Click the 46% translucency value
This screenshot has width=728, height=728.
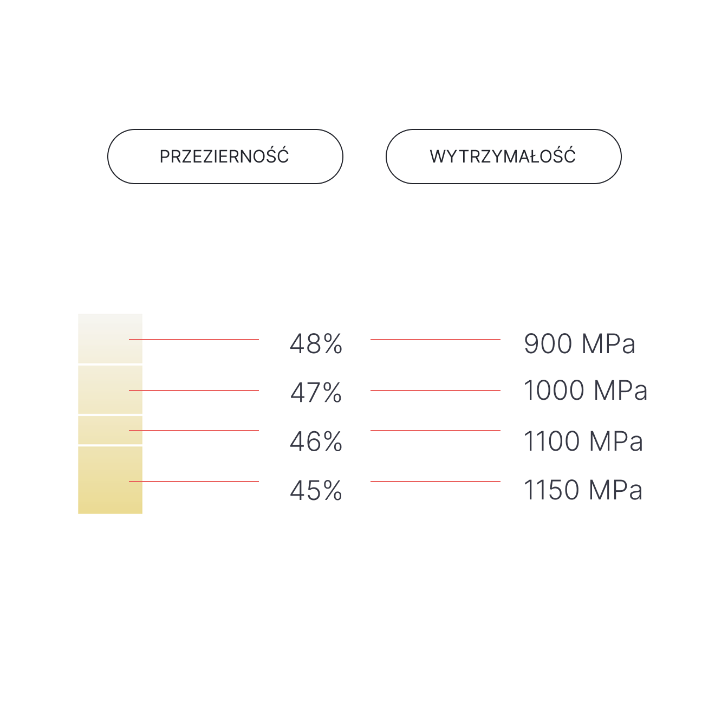[316, 441]
